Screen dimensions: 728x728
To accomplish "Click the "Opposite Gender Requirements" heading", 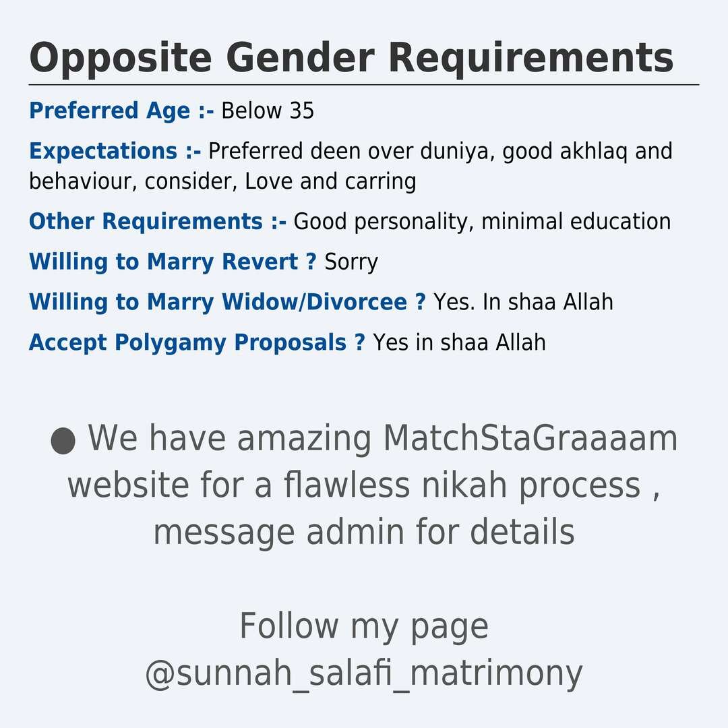I will 351,58.
